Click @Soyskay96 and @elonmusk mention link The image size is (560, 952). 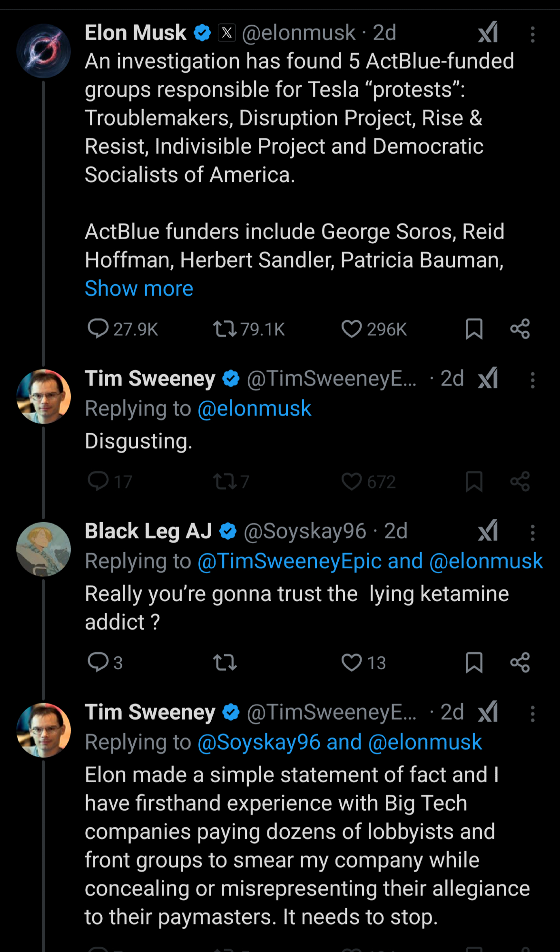[340, 743]
